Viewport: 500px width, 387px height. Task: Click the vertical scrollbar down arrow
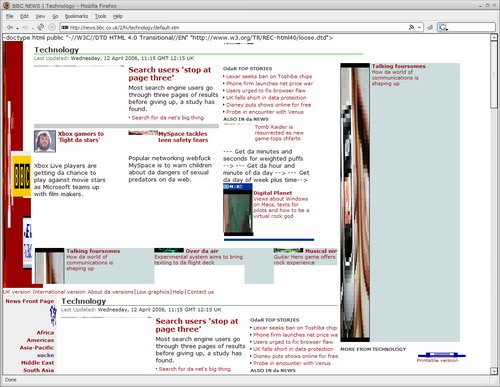point(494,371)
